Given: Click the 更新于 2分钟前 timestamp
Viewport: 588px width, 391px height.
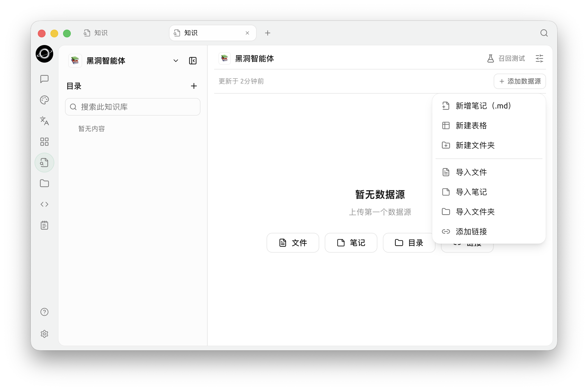Looking at the screenshot, I should (x=241, y=81).
